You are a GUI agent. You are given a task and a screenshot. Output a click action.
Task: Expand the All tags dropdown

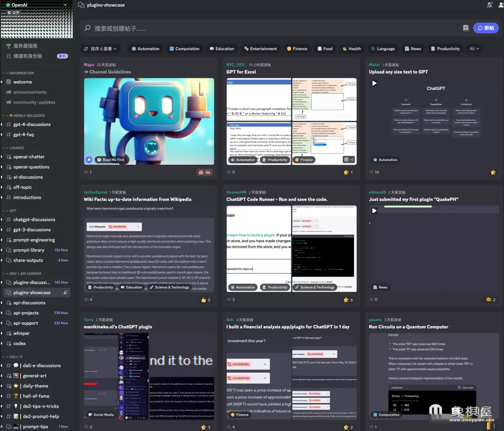[474, 49]
